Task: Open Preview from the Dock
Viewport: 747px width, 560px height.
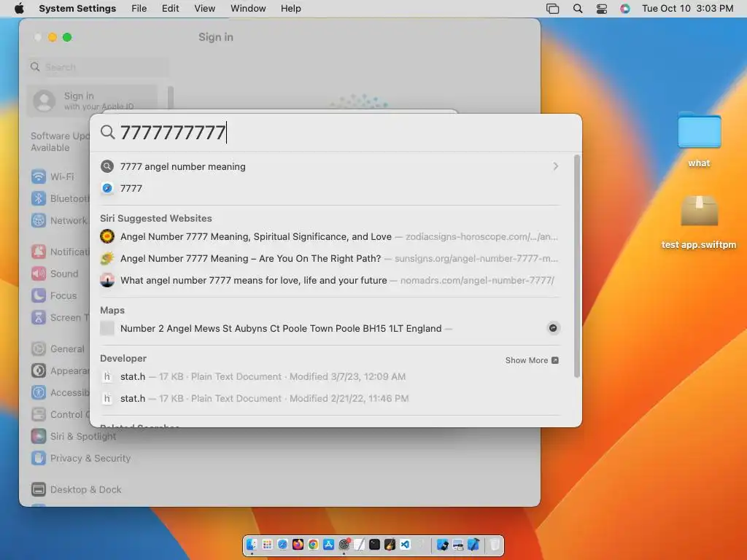Action: coord(458,544)
